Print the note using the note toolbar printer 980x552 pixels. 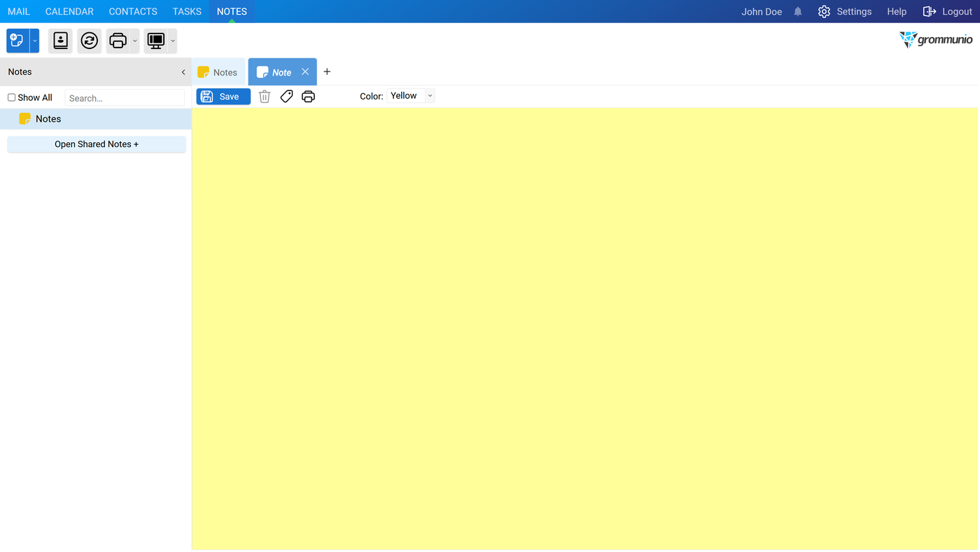[x=308, y=97]
